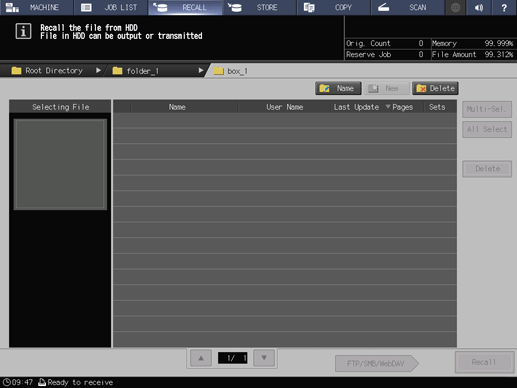Sort files by the Last Update column
This screenshot has height=388, width=517.
pyautogui.click(x=356, y=107)
